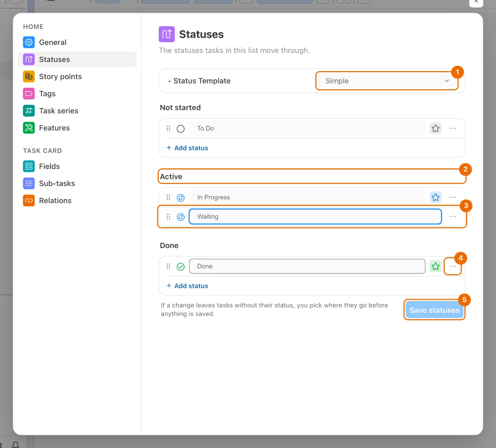Click the pink Tags icon

(x=29, y=94)
